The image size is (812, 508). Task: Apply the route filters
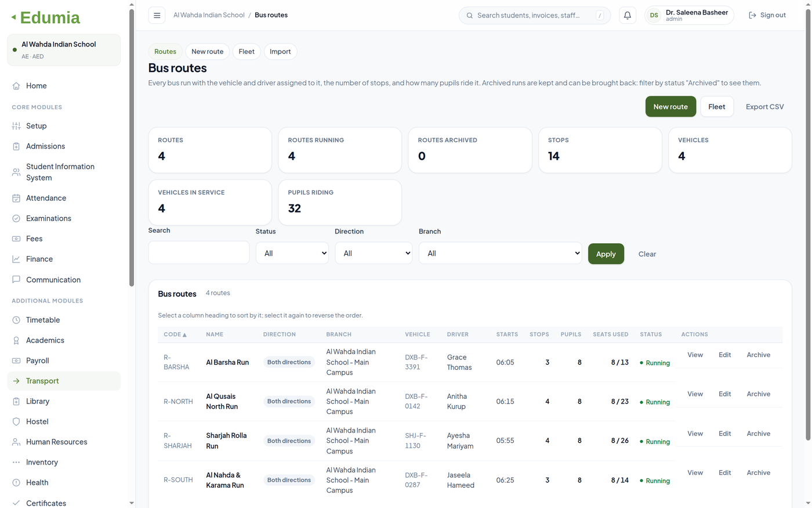[x=606, y=254]
